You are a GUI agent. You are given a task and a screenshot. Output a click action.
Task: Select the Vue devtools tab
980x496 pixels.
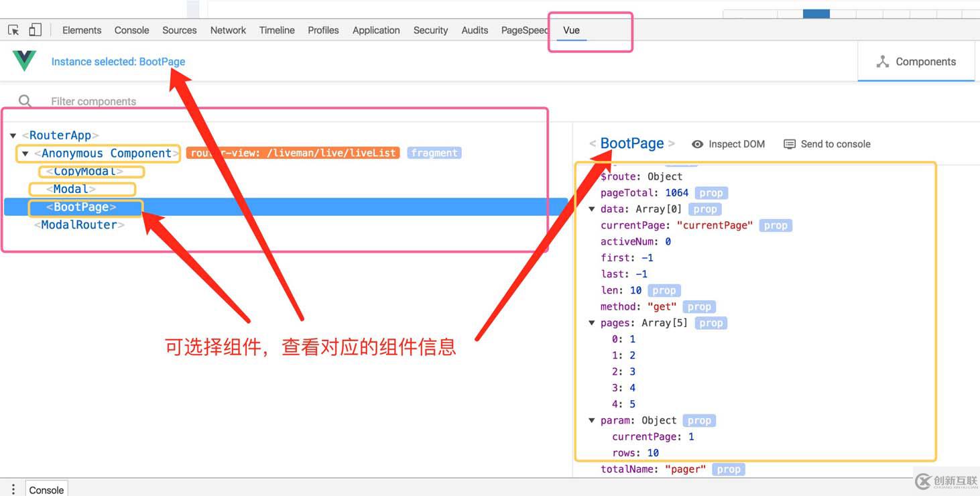[571, 30]
